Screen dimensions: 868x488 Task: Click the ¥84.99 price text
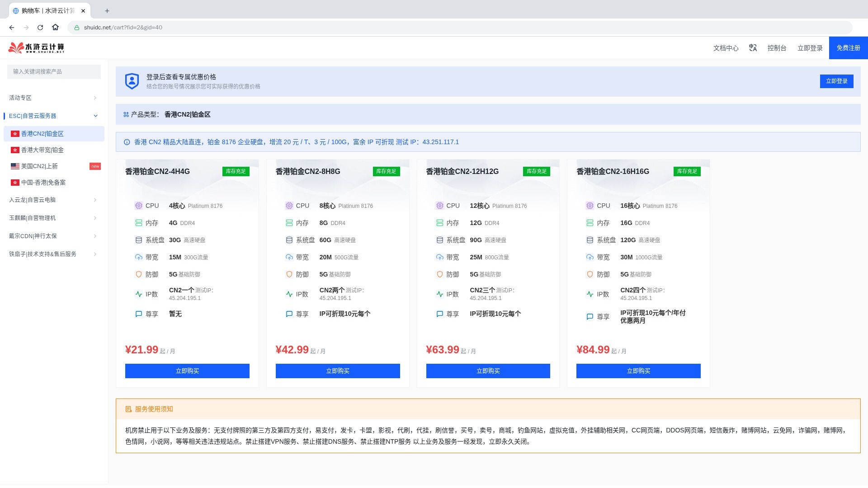pos(593,350)
